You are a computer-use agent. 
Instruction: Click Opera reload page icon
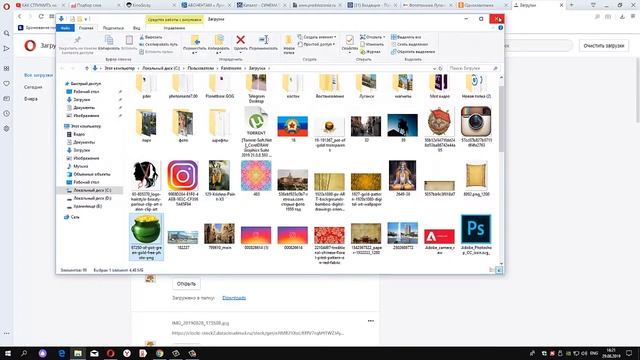41,16
